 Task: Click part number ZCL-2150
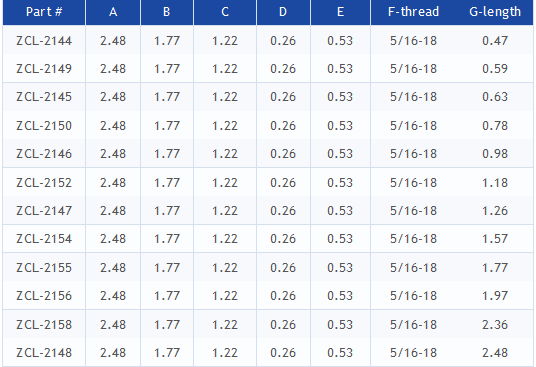(44, 126)
